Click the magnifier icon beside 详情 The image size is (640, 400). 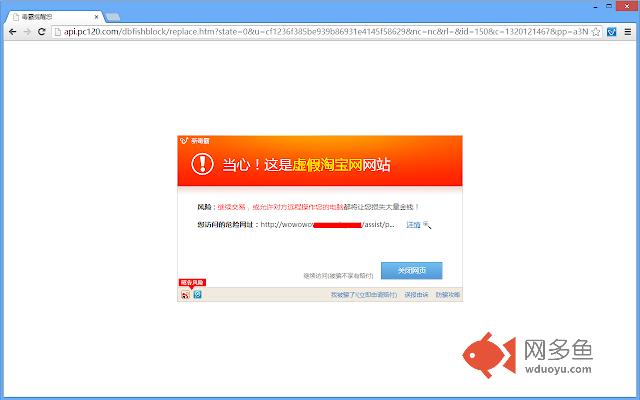pos(427,224)
